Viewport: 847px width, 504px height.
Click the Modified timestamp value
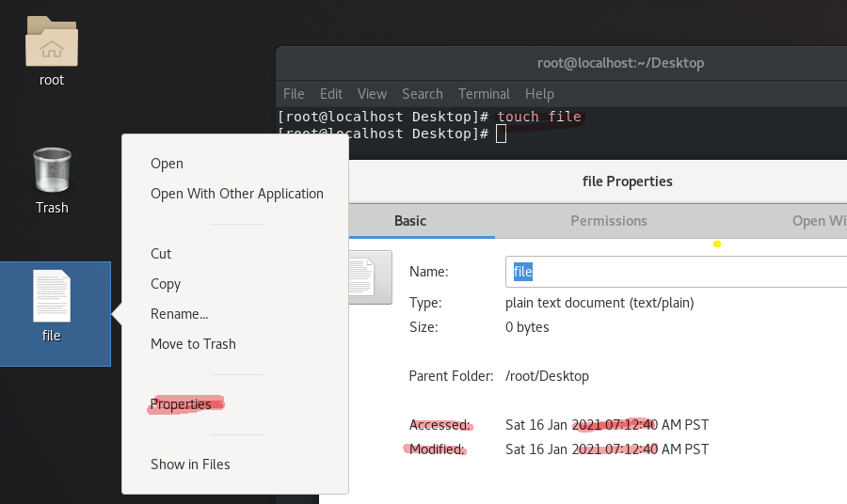pos(607,449)
